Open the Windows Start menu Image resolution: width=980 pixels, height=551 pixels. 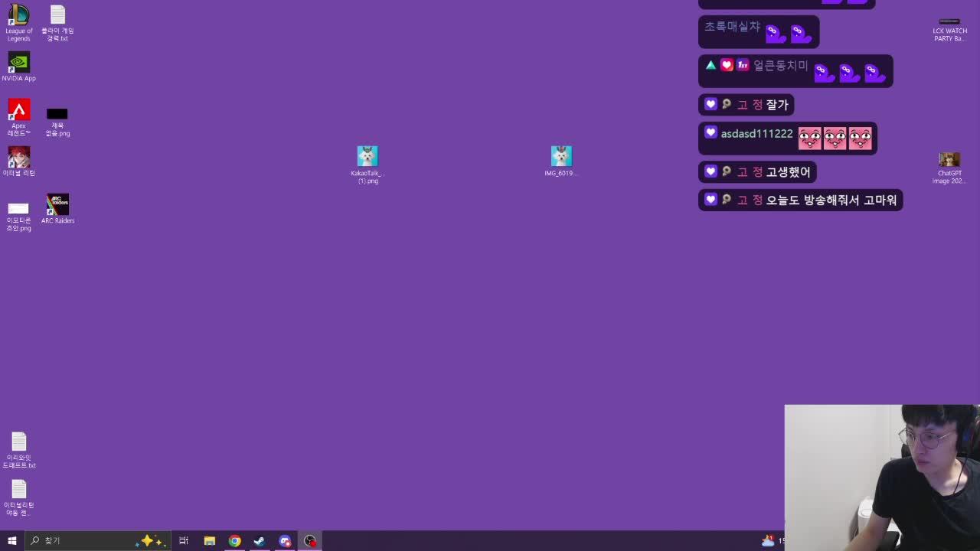click(x=11, y=540)
